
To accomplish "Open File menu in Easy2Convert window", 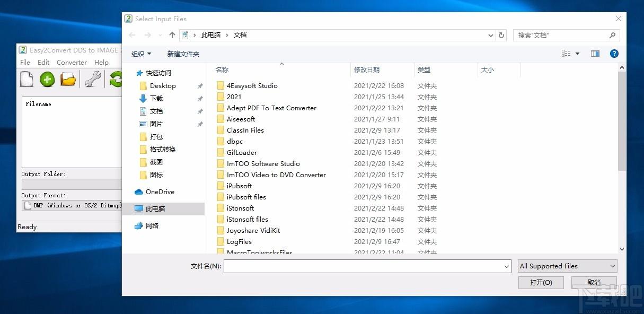I will click(25, 62).
